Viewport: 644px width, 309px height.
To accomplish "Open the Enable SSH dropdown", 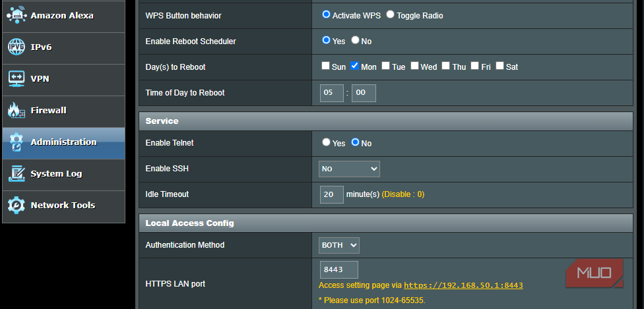I will [x=349, y=169].
